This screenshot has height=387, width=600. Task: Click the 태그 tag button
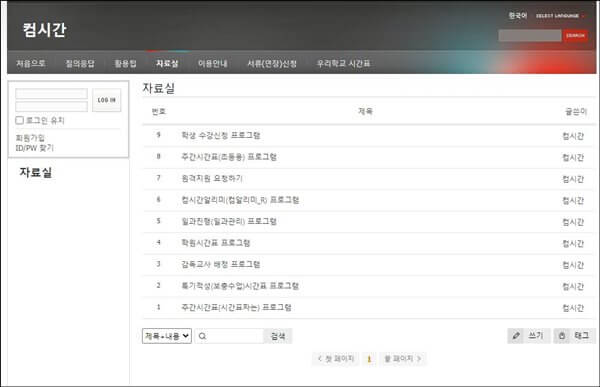tap(574, 336)
